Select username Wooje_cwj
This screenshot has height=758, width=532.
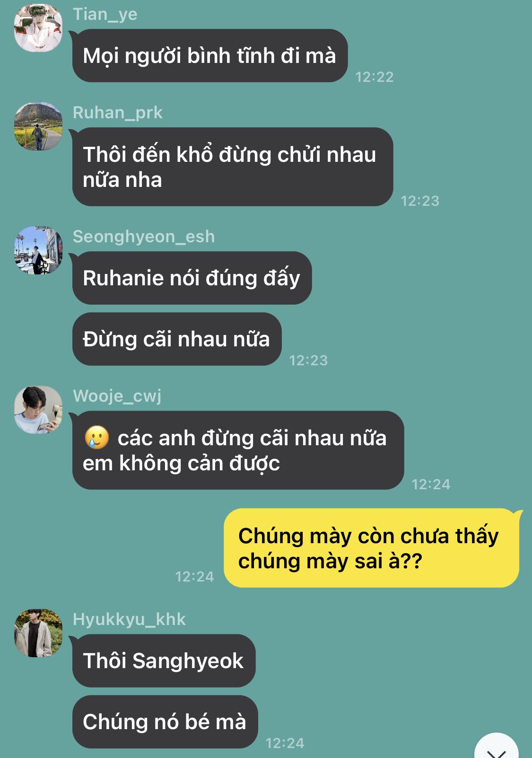tap(117, 396)
